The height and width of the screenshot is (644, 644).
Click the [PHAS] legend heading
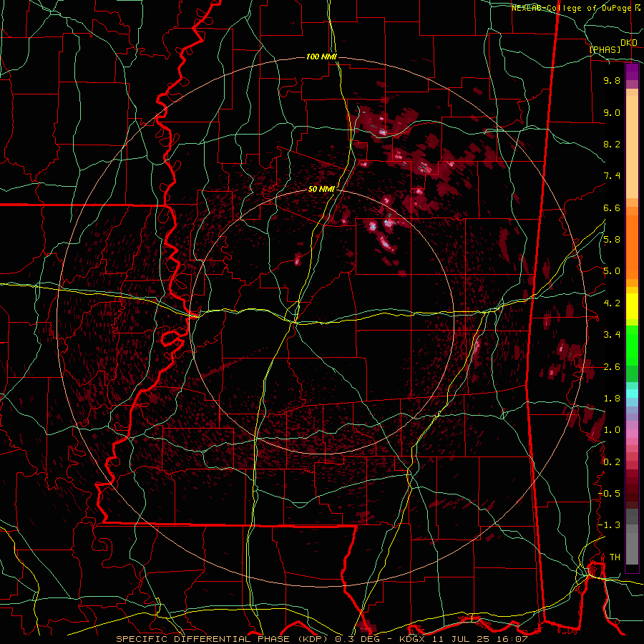(605, 49)
